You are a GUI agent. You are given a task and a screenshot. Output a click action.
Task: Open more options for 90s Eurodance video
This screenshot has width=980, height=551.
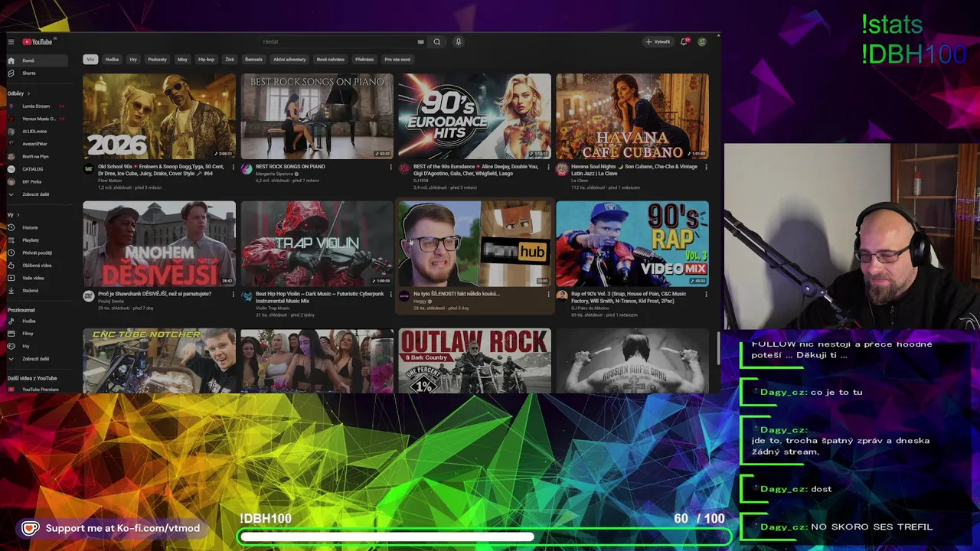[548, 167]
